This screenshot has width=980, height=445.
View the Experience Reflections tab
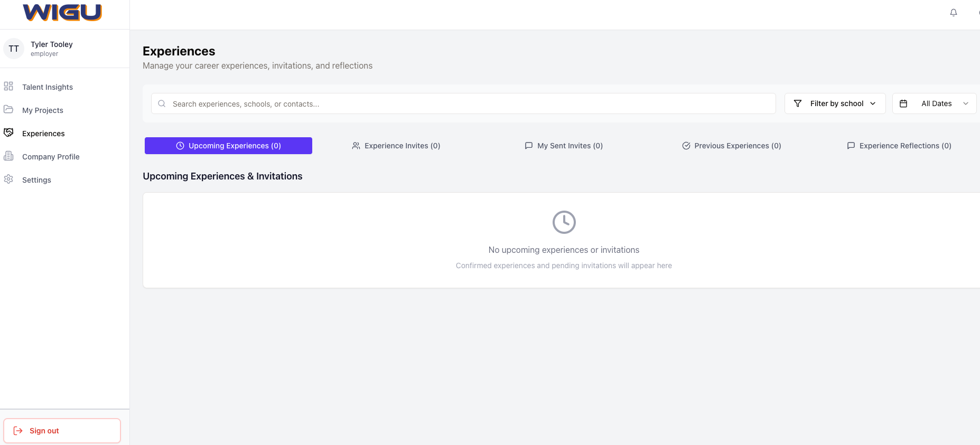pos(899,146)
